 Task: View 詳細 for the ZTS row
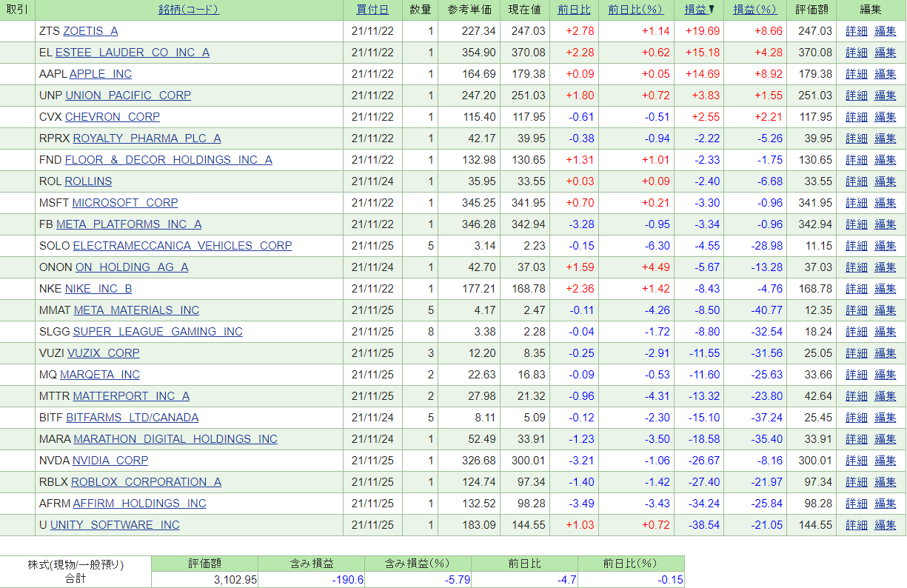pos(857,31)
